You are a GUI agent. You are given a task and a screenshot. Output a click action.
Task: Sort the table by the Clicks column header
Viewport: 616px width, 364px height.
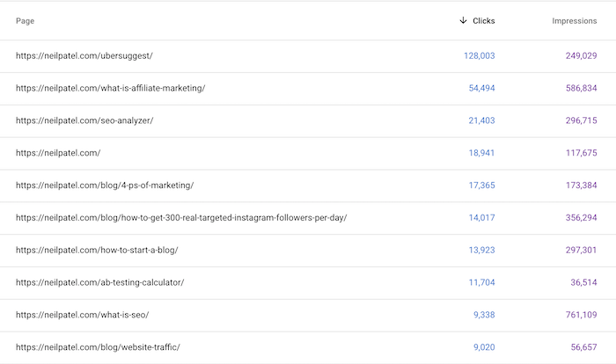pos(484,21)
